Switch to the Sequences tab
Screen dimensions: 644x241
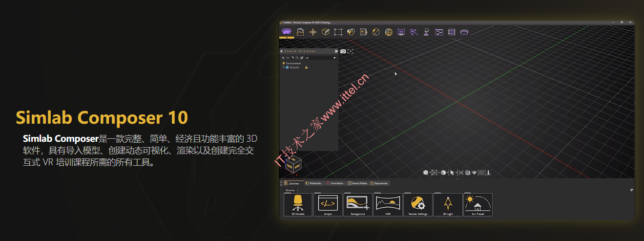379,183
